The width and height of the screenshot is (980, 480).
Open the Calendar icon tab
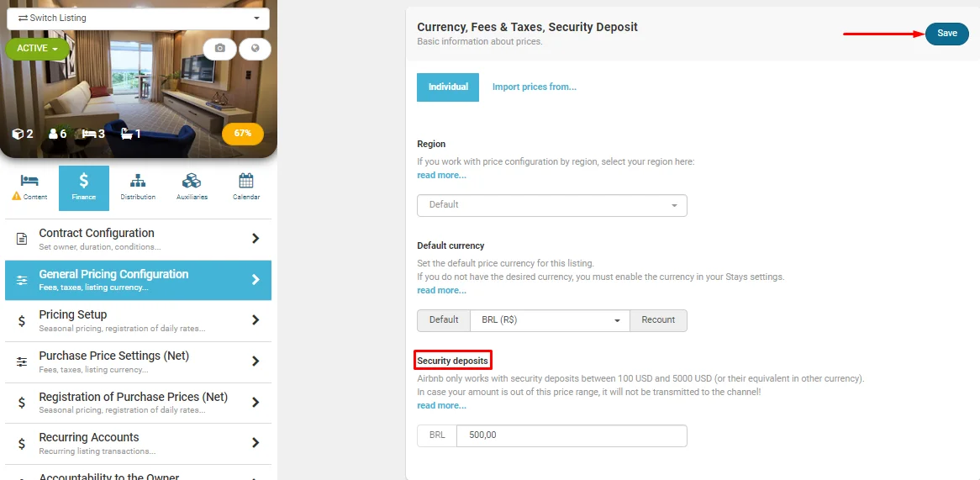(245, 188)
